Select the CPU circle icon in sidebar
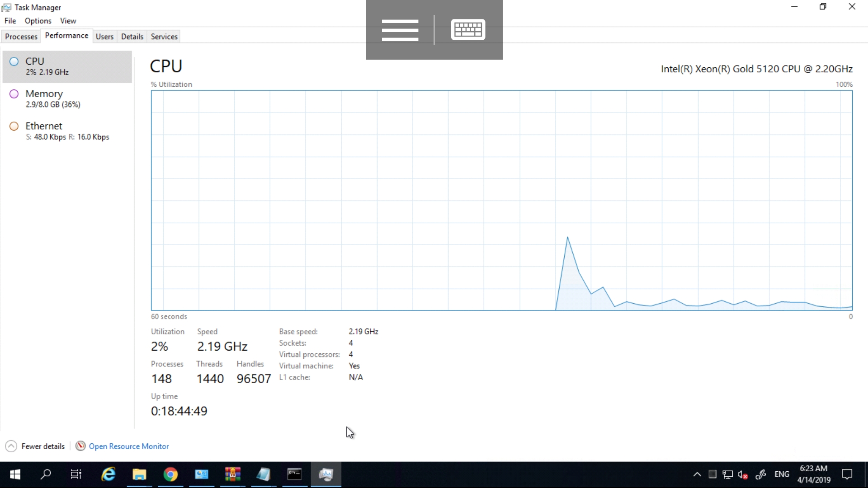Screen dimensions: 868x488 [14, 61]
